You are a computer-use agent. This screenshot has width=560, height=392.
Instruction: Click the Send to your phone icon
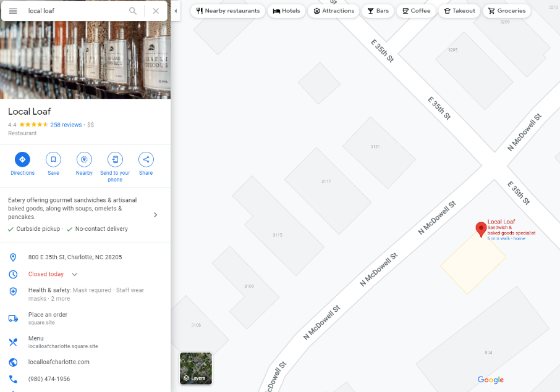click(115, 159)
